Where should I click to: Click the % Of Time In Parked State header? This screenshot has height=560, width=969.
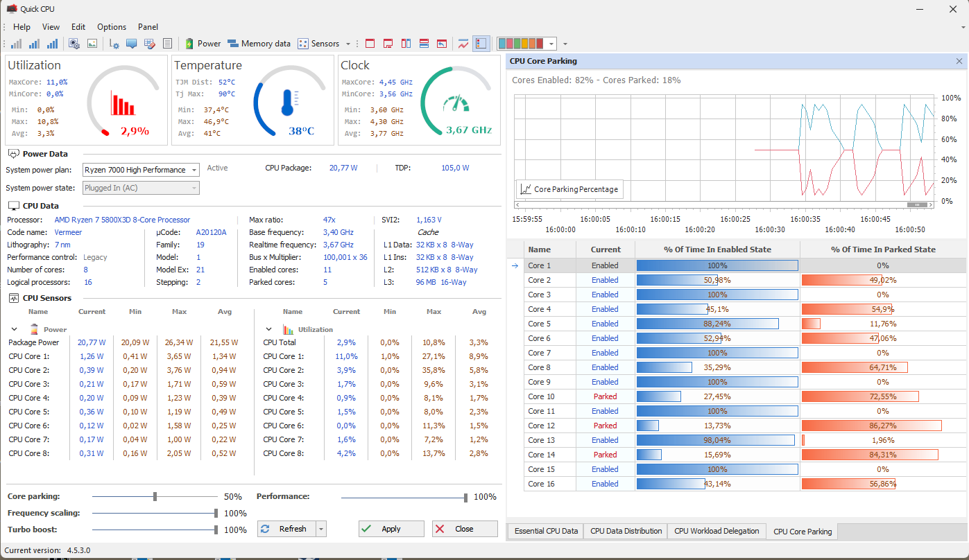883,250
